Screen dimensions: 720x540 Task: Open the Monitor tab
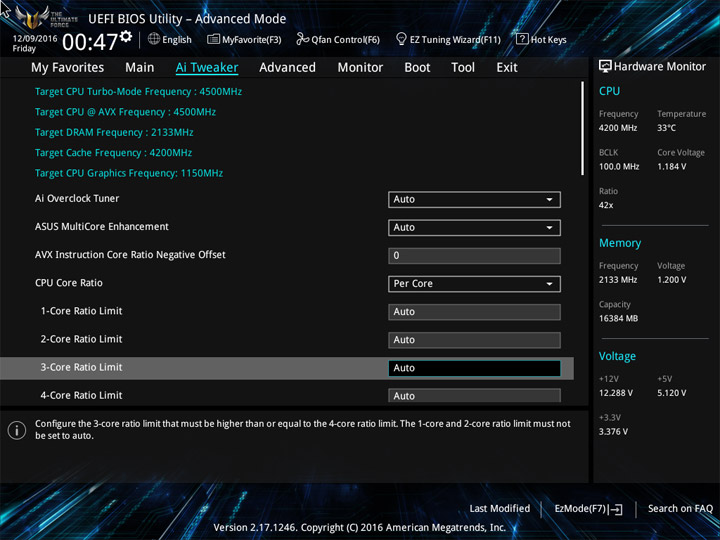tap(360, 68)
